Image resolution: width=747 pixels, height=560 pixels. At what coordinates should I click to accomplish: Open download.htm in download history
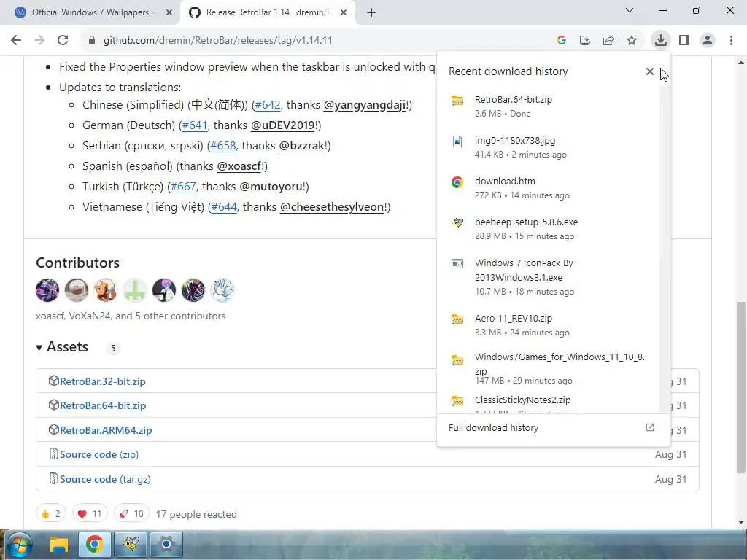coord(550,188)
